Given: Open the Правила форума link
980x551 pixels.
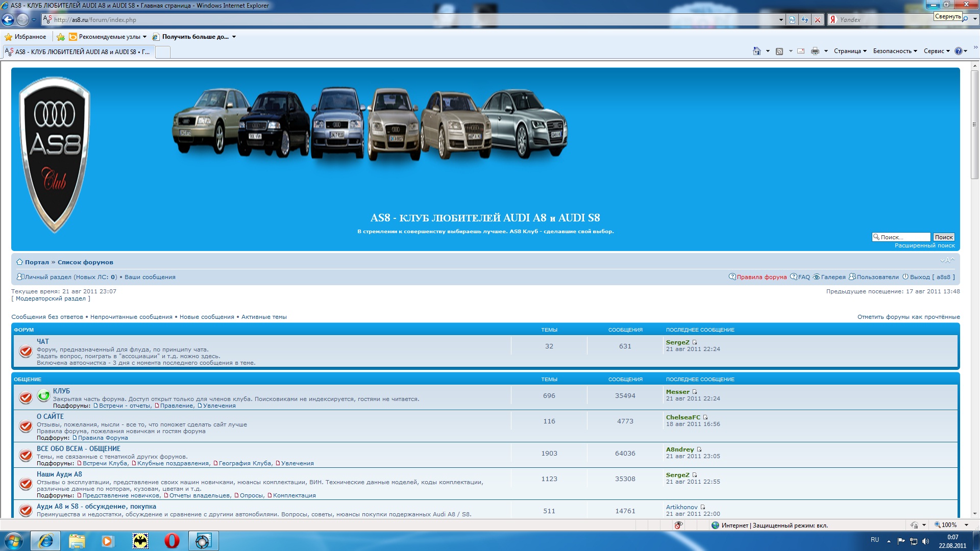Looking at the screenshot, I should pyautogui.click(x=761, y=277).
